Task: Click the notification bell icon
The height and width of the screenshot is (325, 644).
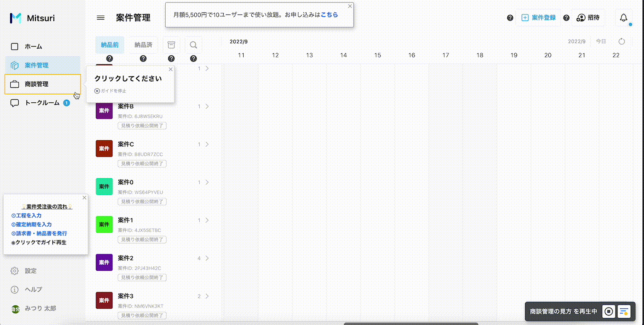Action: (624, 18)
